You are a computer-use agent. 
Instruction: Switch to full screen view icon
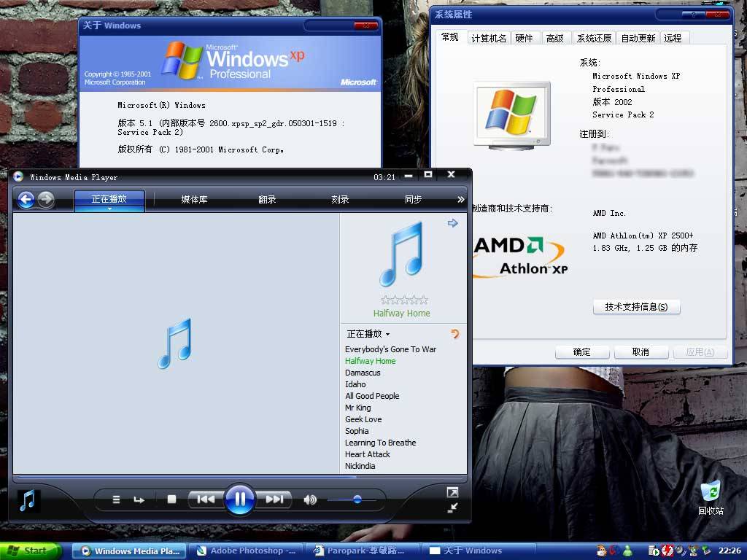pyautogui.click(x=452, y=492)
